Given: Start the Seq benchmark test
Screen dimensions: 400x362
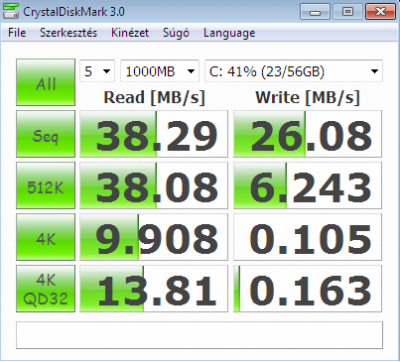Looking at the screenshot, I should click(46, 134).
